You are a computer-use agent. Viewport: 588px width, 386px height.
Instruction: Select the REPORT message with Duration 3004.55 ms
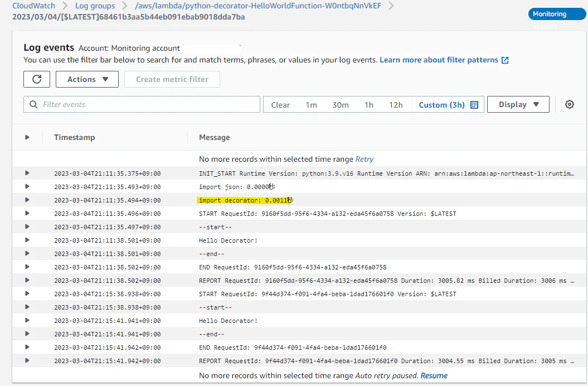(386, 361)
